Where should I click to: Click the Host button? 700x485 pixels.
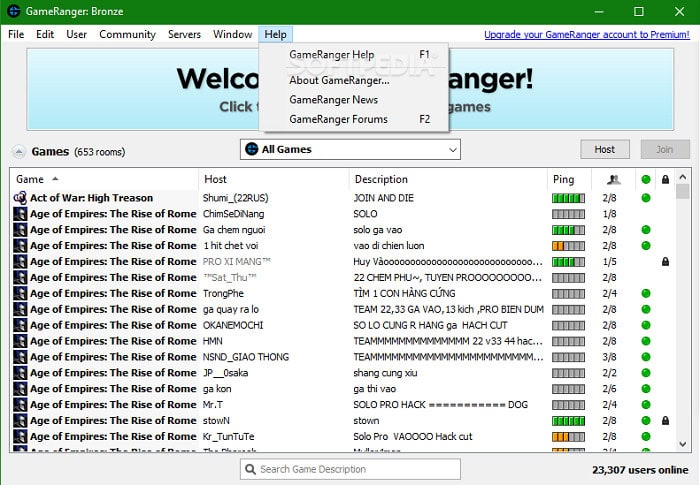pyautogui.click(x=605, y=149)
